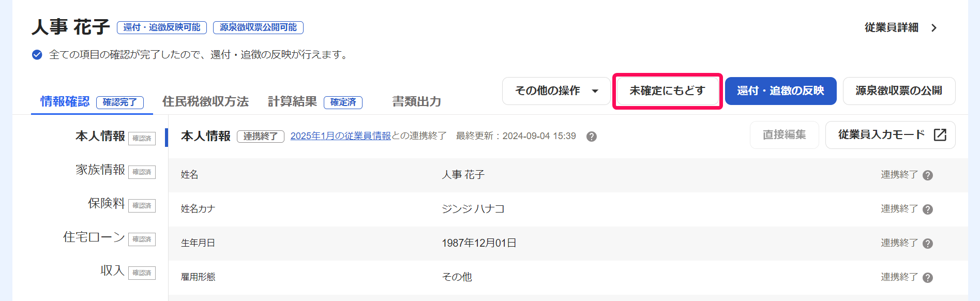Click 連携終了 badge beside 本人情報 heading
Viewport: 980px width, 301px height.
pyautogui.click(x=261, y=137)
